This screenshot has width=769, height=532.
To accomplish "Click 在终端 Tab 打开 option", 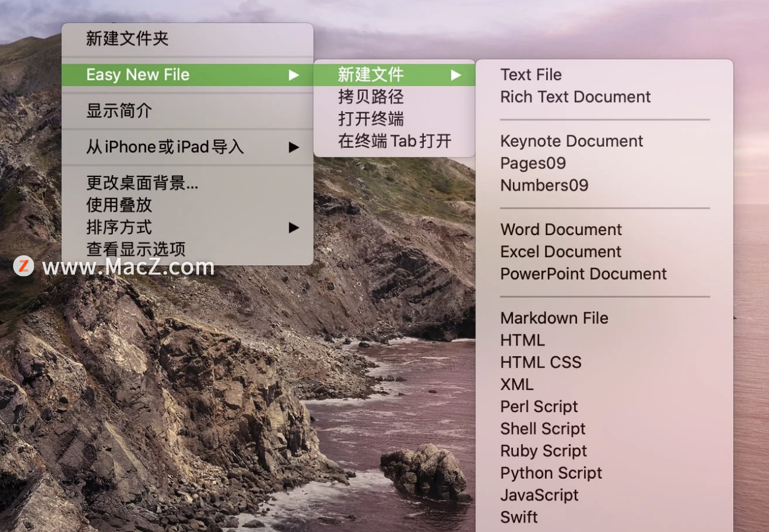I will click(395, 141).
